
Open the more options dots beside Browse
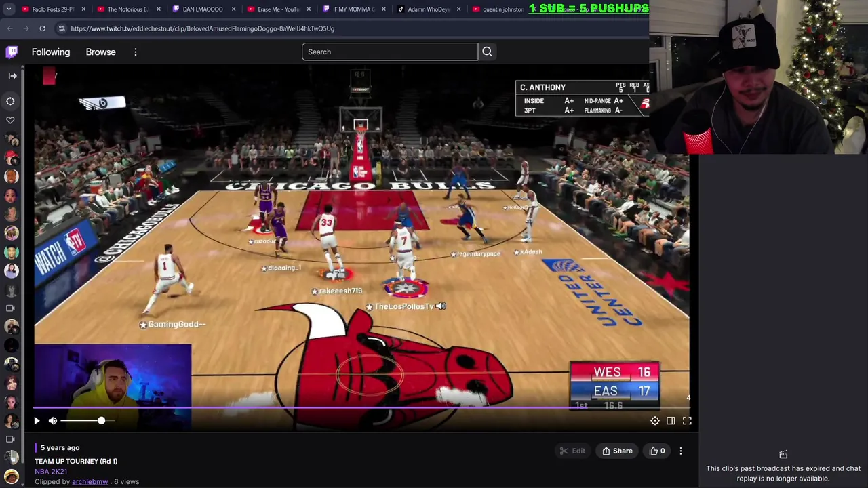tap(136, 52)
